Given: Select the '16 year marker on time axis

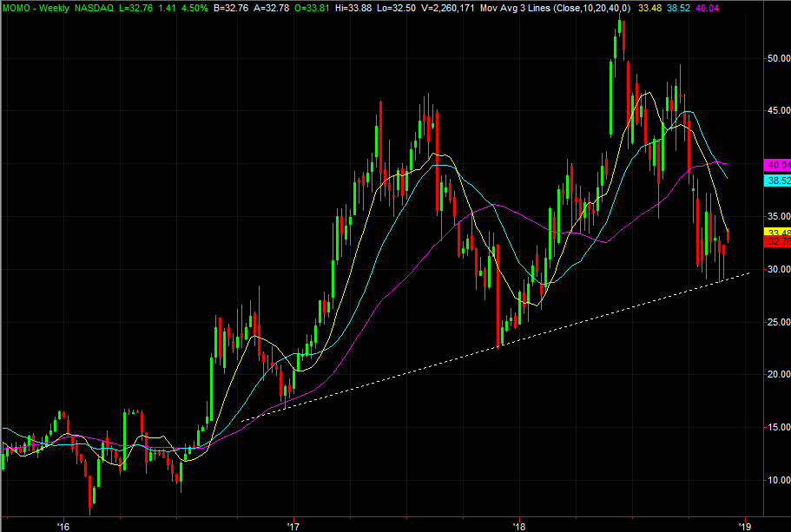Looking at the screenshot, I should coord(63,526).
